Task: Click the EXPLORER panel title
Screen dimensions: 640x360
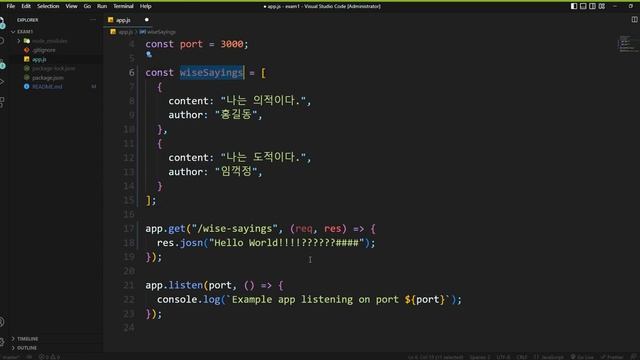Action: [27, 20]
